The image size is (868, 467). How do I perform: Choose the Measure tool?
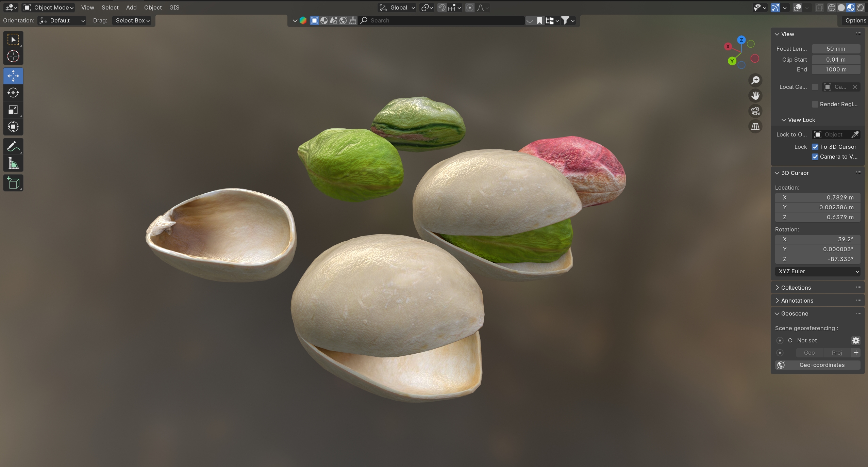click(13, 164)
